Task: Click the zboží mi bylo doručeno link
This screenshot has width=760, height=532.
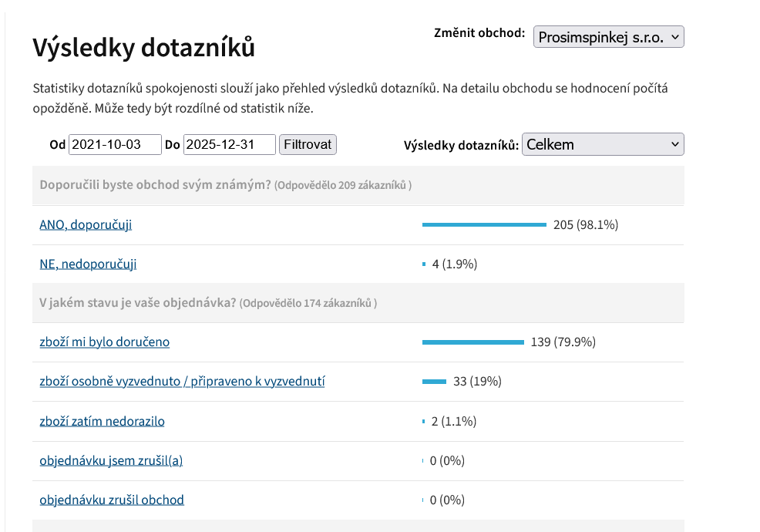Action: pyautogui.click(x=104, y=342)
